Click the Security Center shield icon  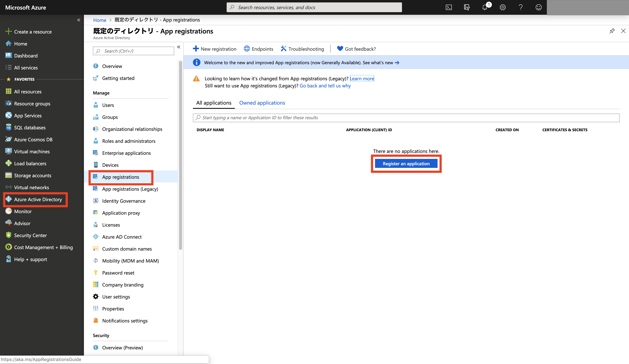coord(8,235)
